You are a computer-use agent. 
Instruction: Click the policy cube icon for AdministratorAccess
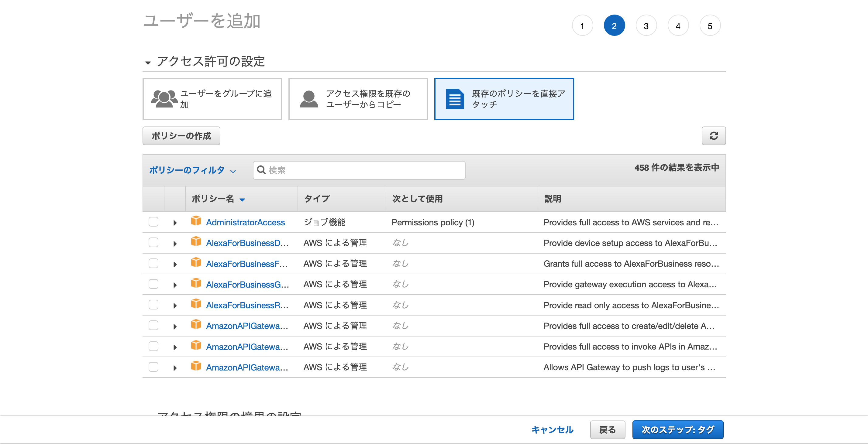click(x=196, y=221)
